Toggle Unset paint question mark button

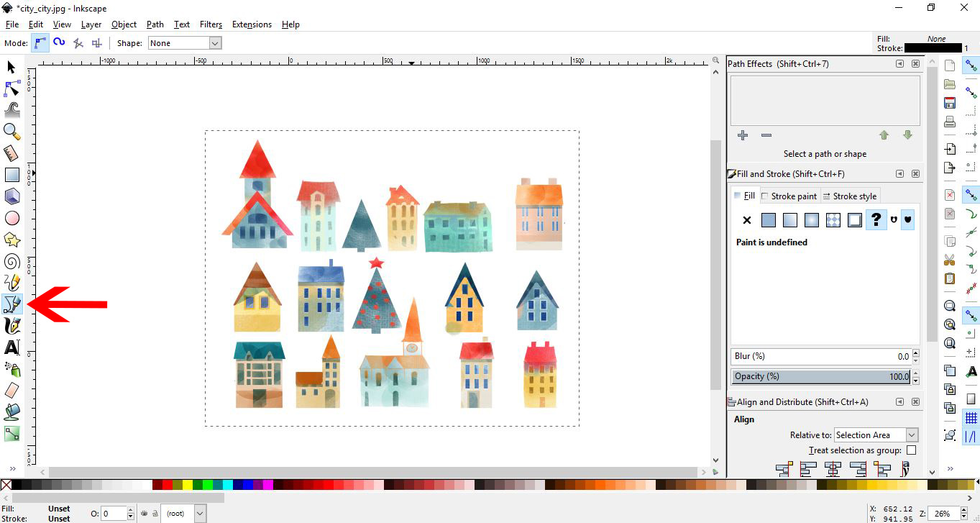point(876,220)
